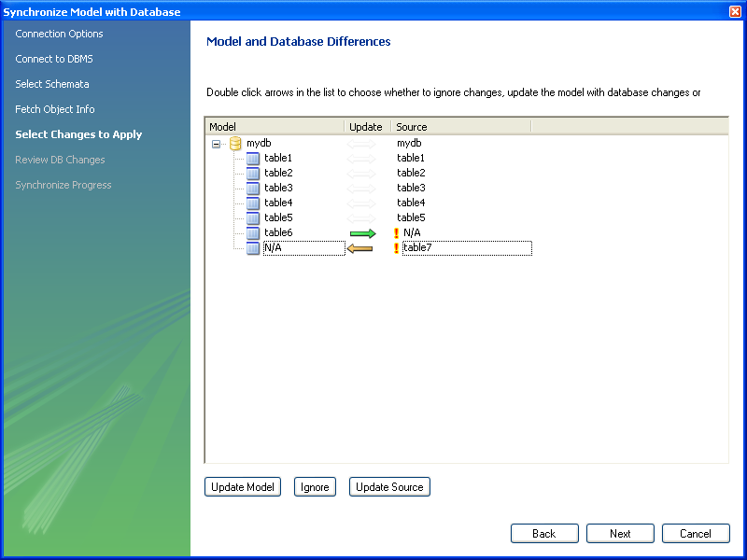Collapse the mydb tree node
The height and width of the screenshot is (560, 747).
point(218,143)
